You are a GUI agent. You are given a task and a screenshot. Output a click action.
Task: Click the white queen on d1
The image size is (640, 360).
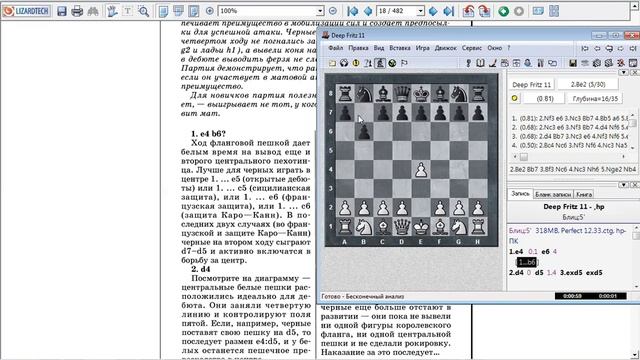tap(402, 227)
